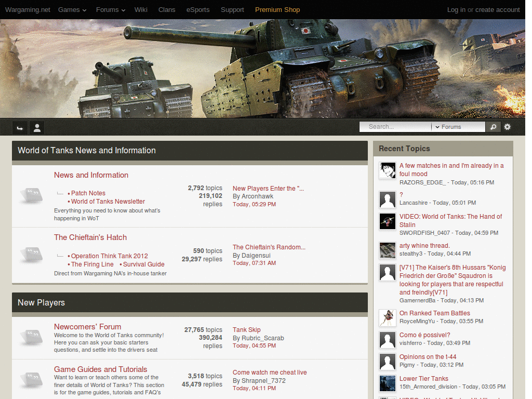
Task: Click the Newcomers' Forum status icon
Action: [x=32, y=337]
